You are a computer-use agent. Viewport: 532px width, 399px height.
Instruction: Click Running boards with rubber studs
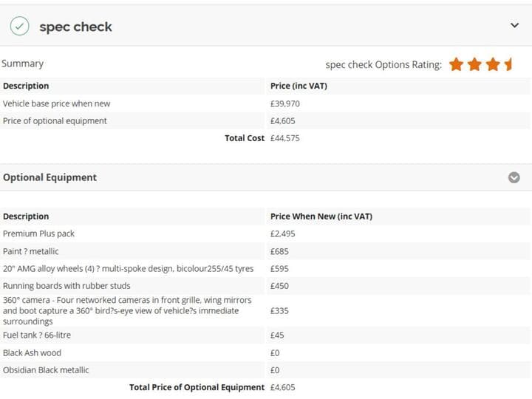coord(66,286)
